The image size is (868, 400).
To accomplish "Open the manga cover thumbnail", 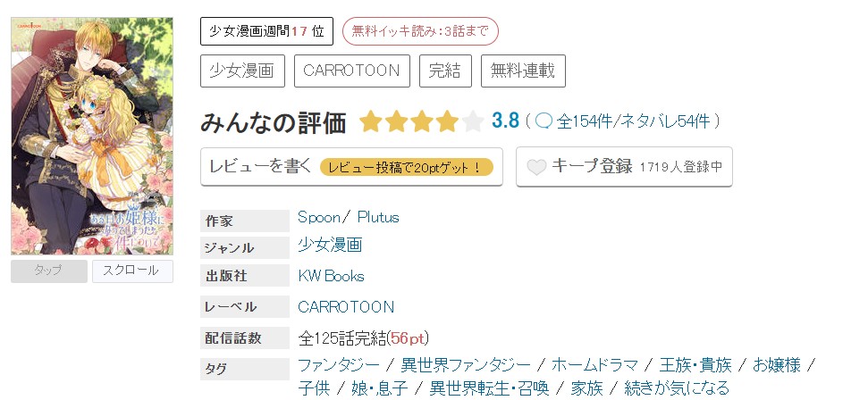I will click(92, 136).
